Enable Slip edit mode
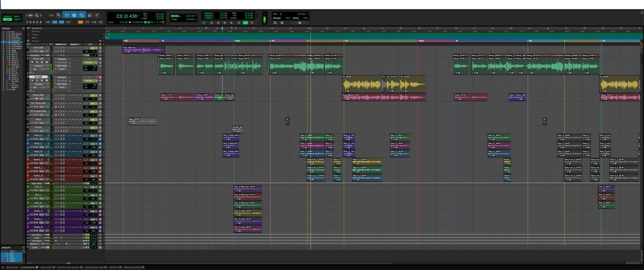The image size is (644, 270). click(x=7, y=20)
